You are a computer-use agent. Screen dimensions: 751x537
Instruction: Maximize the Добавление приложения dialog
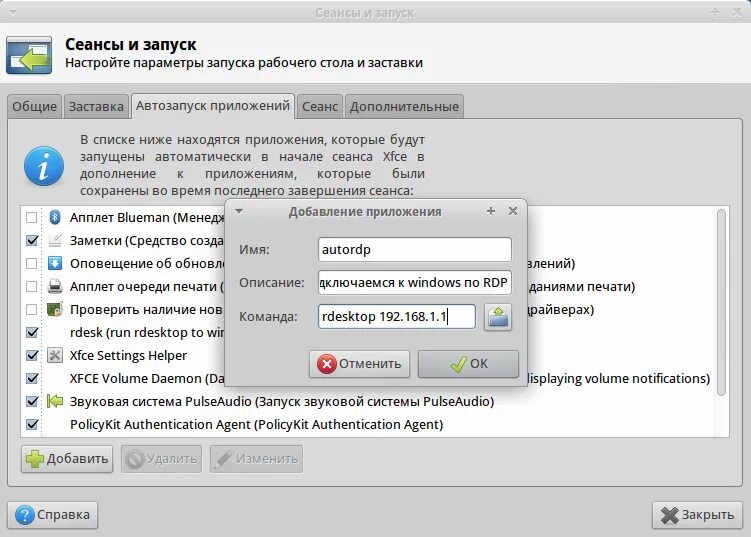point(490,211)
